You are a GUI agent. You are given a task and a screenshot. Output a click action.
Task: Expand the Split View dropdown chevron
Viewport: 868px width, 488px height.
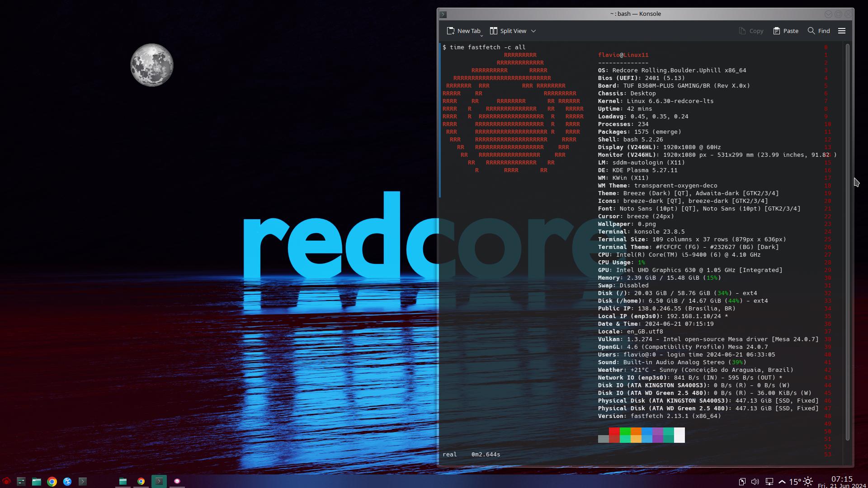click(x=533, y=31)
